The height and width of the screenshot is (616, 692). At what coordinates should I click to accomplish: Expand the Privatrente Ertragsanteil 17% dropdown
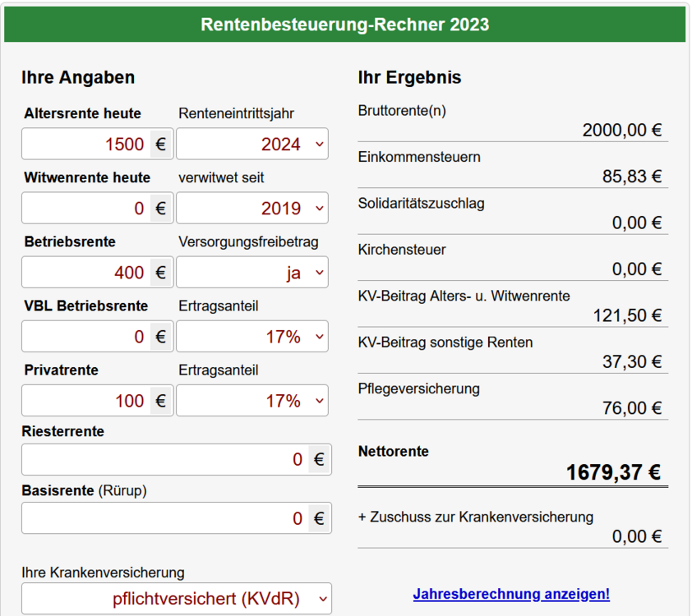click(252, 400)
